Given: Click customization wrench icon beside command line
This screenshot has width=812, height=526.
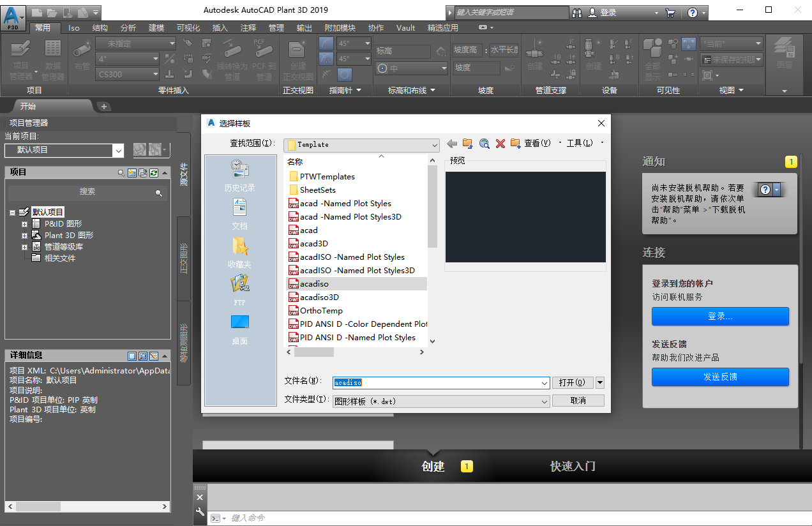Looking at the screenshot, I should click(200, 511).
